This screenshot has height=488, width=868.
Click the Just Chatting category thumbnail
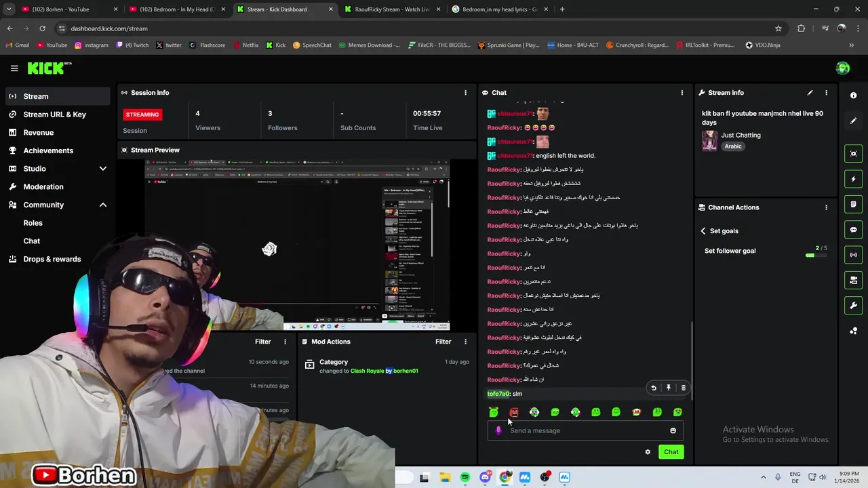tap(709, 140)
